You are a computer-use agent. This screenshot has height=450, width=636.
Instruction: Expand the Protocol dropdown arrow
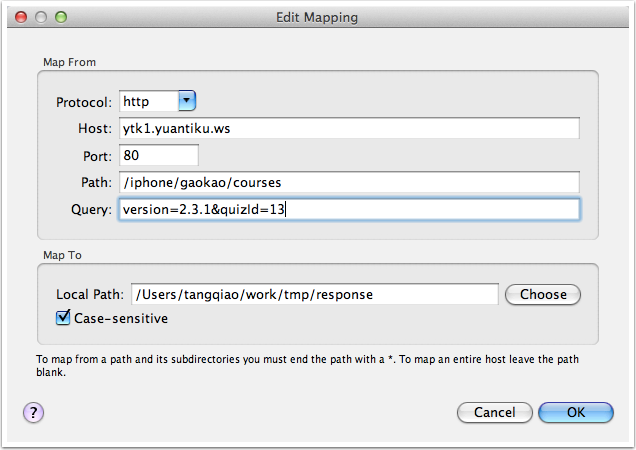(x=187, y=101)
